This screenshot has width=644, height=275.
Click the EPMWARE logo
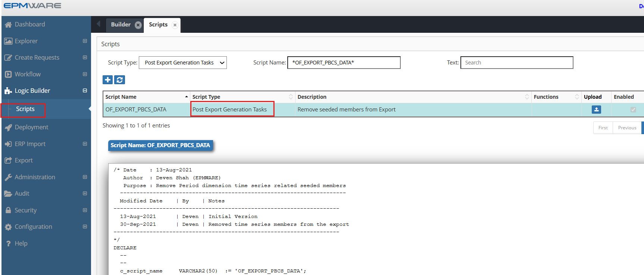[x=32, y=6]
